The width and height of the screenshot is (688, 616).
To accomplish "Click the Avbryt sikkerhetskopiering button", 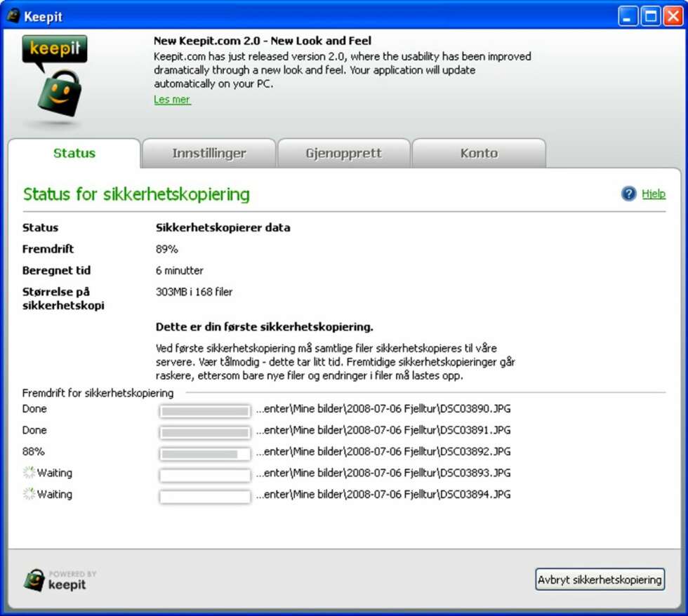I will (600, 580).
